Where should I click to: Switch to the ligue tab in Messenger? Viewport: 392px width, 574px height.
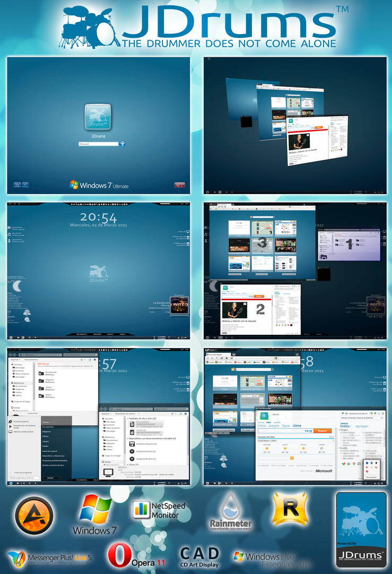tap(286, 426)
